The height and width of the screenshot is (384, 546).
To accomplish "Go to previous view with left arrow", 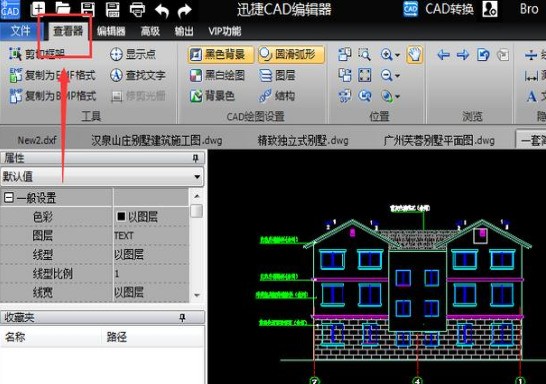I will click(443, 55).
